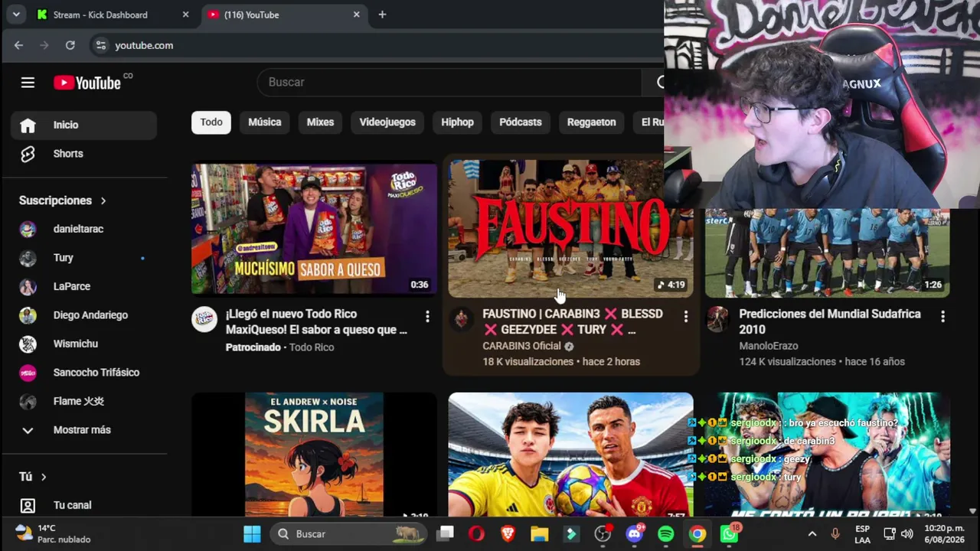This screenshot has height=551, width=980.
Task: View site information icon in address bar
Action: (x=100, y=45)
